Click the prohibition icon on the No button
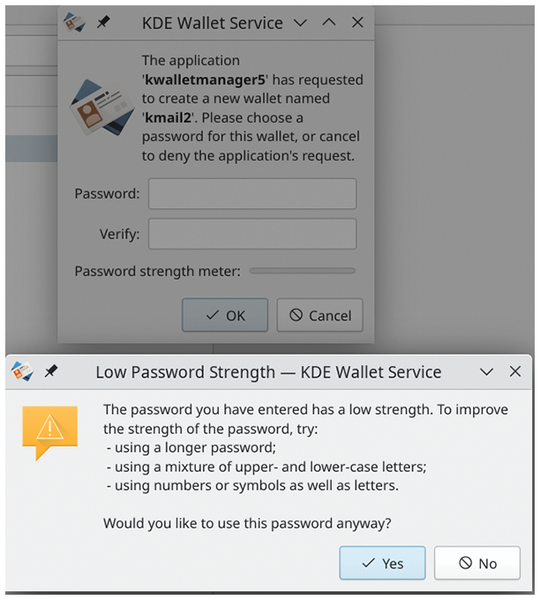The width and height of the screenshot is (540, 600). [465, 562]
